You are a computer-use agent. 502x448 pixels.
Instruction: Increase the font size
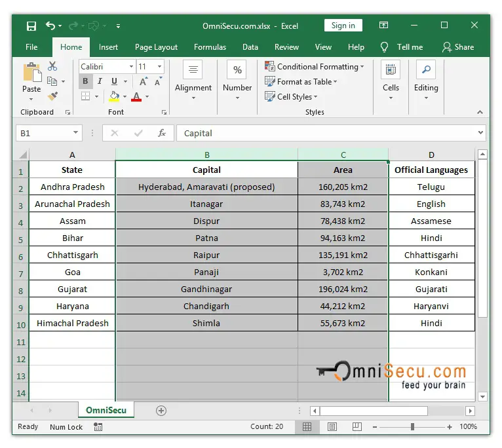coord(144,82)
